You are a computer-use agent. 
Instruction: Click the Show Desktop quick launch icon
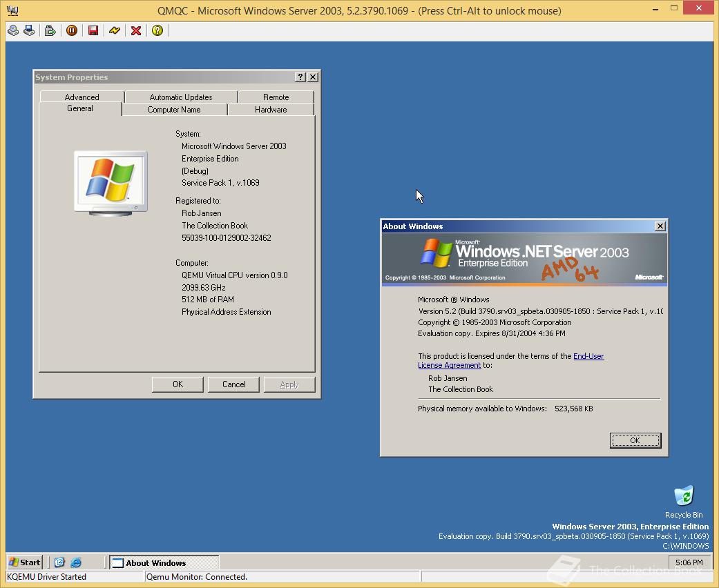pyautogui.click(x=59, y=562)
